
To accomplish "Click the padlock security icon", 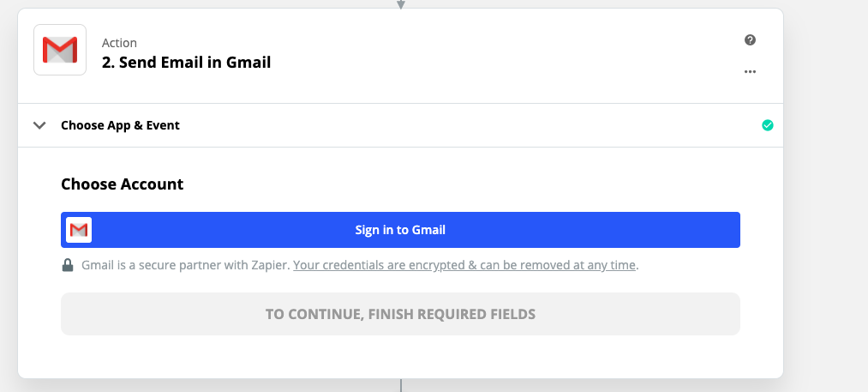I will (x=68, y=266).
